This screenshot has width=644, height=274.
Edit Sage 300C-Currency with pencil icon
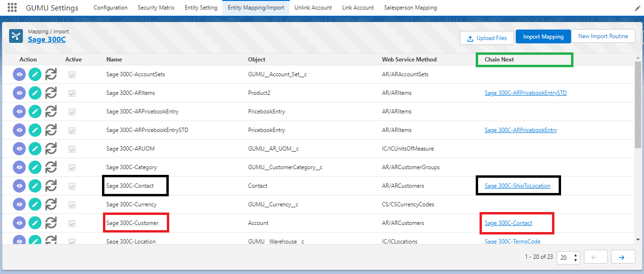pos(35,205)
